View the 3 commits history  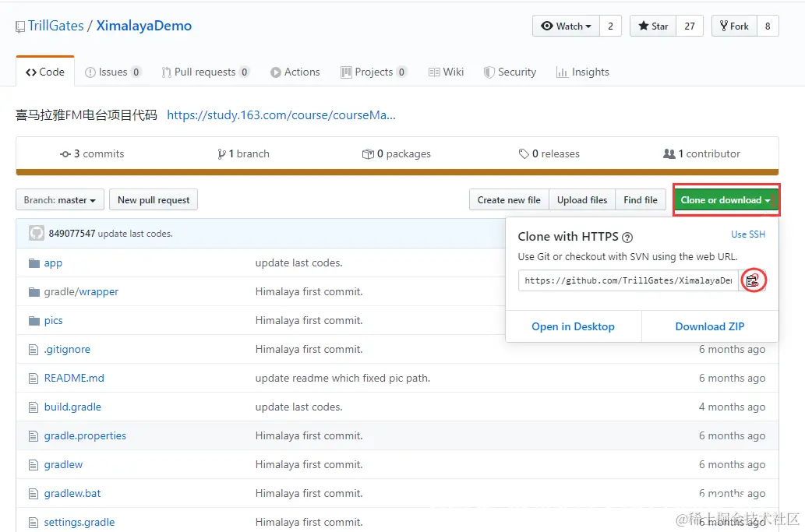(92, 153)
